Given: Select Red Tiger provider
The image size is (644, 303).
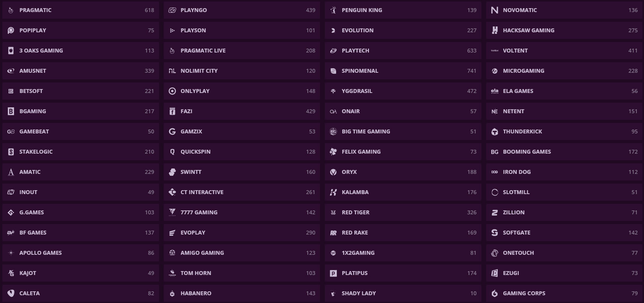Looking at the screenshot, I should [x=402, y=212].
